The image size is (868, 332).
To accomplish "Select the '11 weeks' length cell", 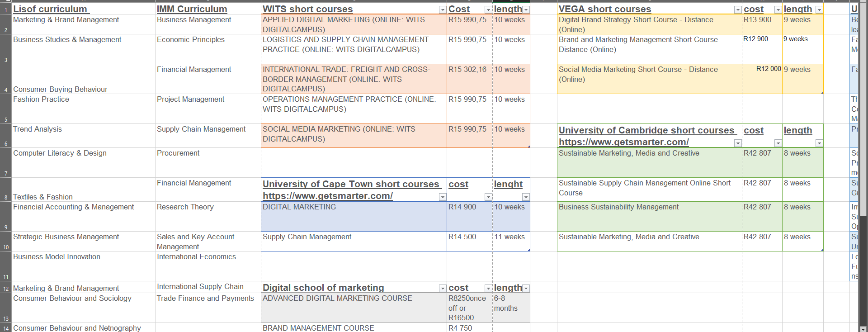I will 511,242.
